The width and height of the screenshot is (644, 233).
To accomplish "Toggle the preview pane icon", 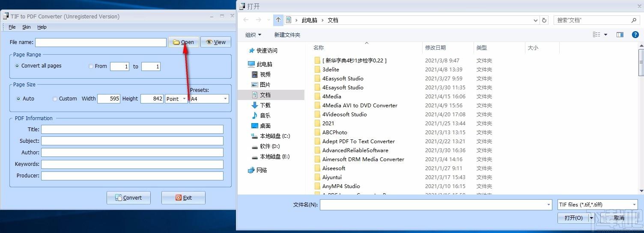I will point(620,35).
